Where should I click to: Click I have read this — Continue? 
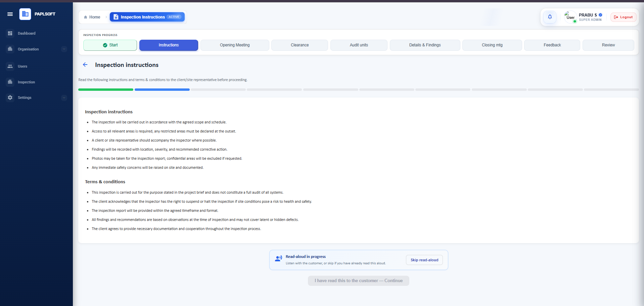pyautogui.click(x=359, y=281)
